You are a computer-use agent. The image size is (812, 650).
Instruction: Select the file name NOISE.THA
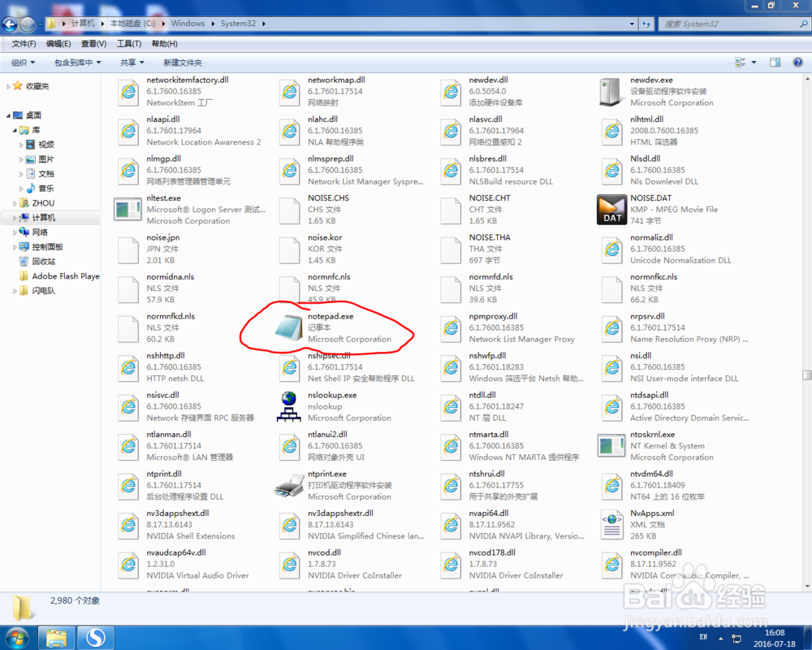(490, 237)
